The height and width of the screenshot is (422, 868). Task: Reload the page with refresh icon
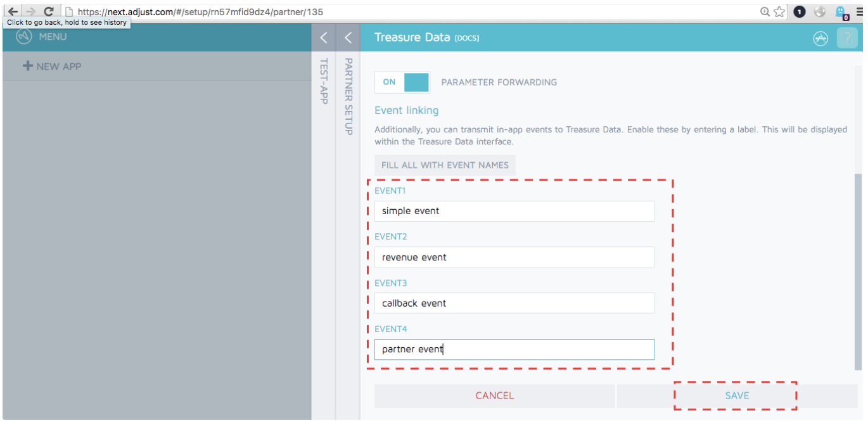[48, 11]
